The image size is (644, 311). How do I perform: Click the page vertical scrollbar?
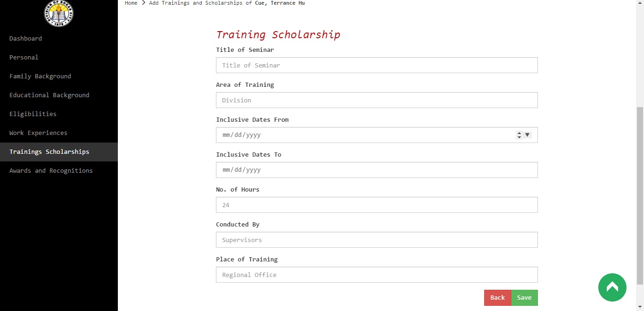pyautogui.click(x=640, y=189)
